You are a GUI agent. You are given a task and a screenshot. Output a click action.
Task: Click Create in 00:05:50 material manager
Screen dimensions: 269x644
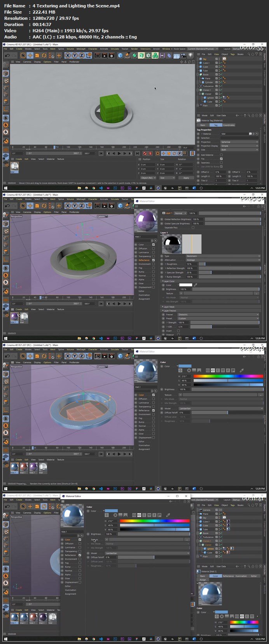(19, 310)
